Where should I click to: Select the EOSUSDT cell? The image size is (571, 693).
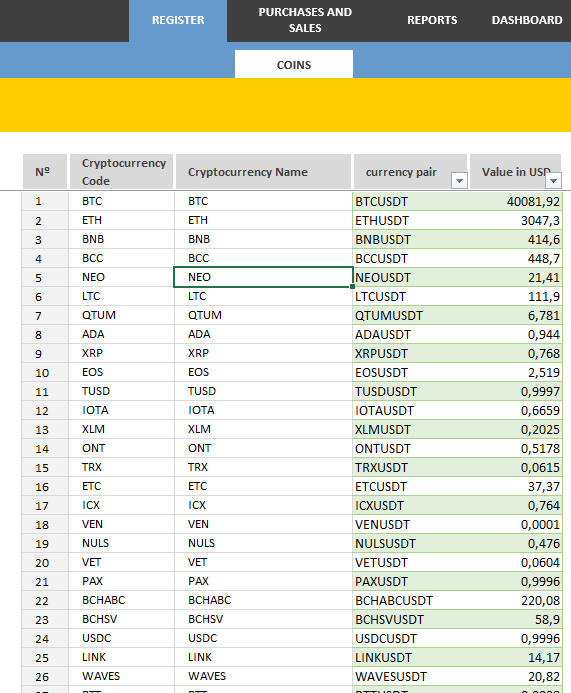point(411,373)
